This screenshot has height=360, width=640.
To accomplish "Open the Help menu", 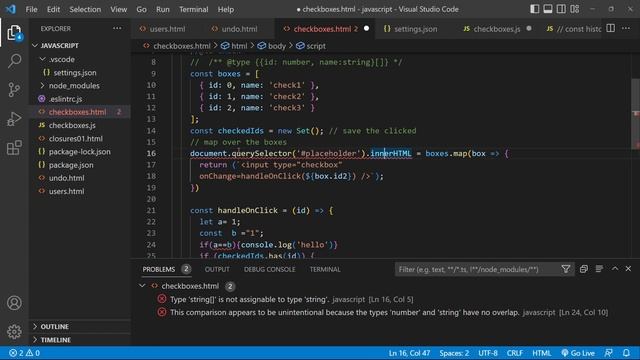I will click(x=226, y=9).
